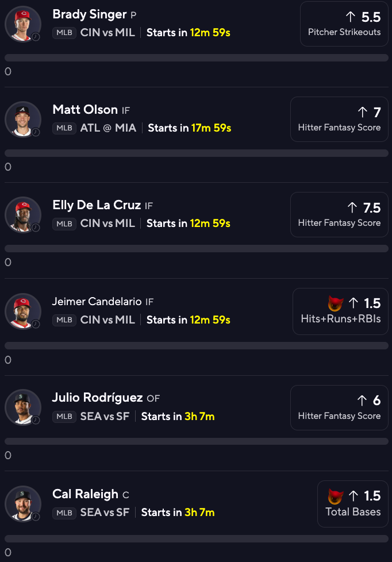The width and height of the screenshot is (392, 562).
Task: Click the progress bar under Brady Singer
Action: (197, 57)
